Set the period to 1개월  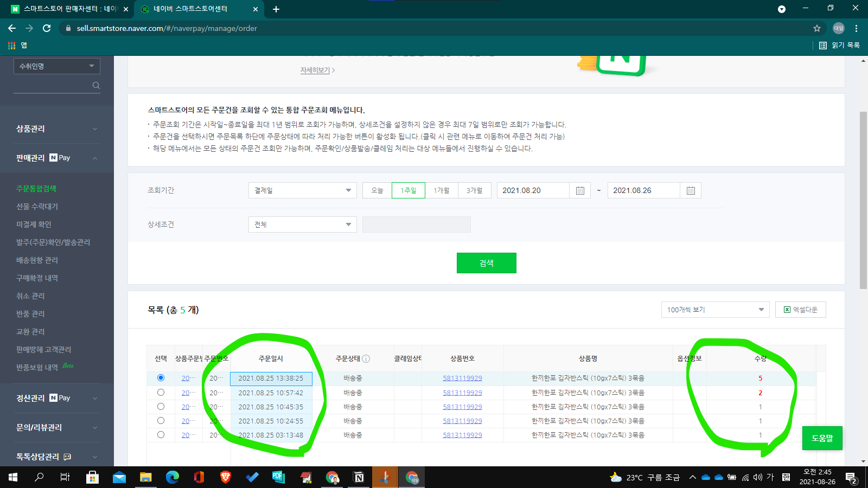click(442, 190)
